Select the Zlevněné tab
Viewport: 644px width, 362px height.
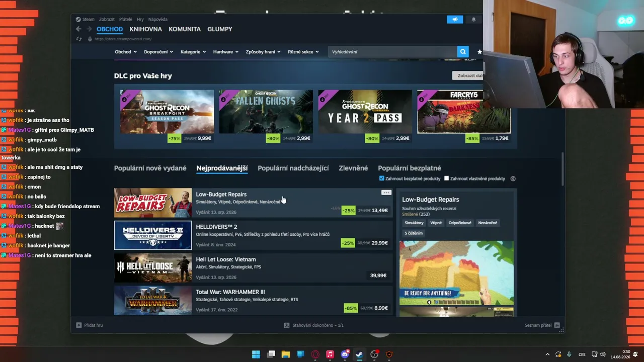click(353, 168)
